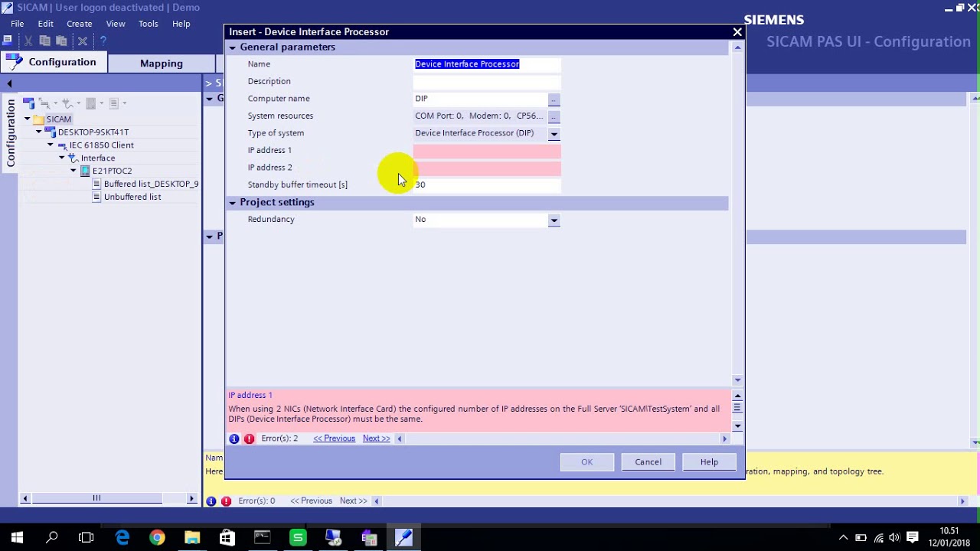Click the dialog scroll-down arrow below Project settings

pyautogui.click(x=737, y=380)
